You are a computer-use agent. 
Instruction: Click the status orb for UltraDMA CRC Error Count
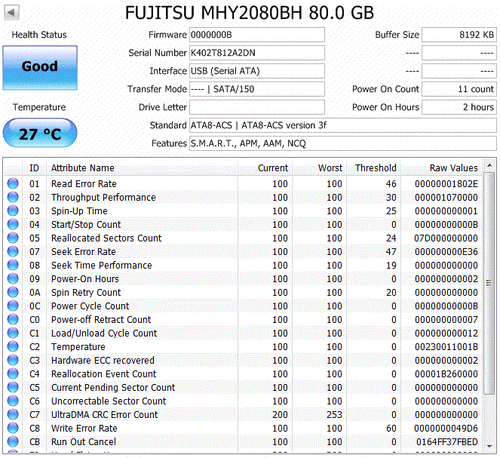13,415
